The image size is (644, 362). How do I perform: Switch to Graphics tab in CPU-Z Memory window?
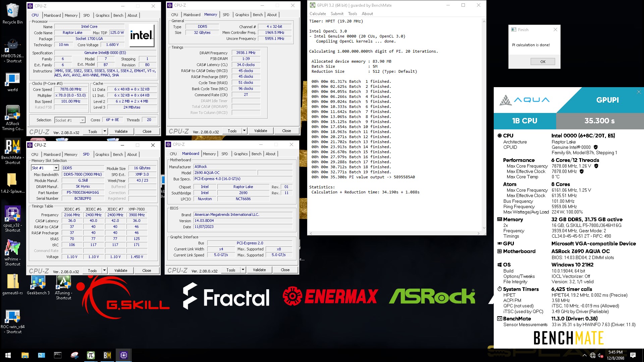click(x=242, y=15)
